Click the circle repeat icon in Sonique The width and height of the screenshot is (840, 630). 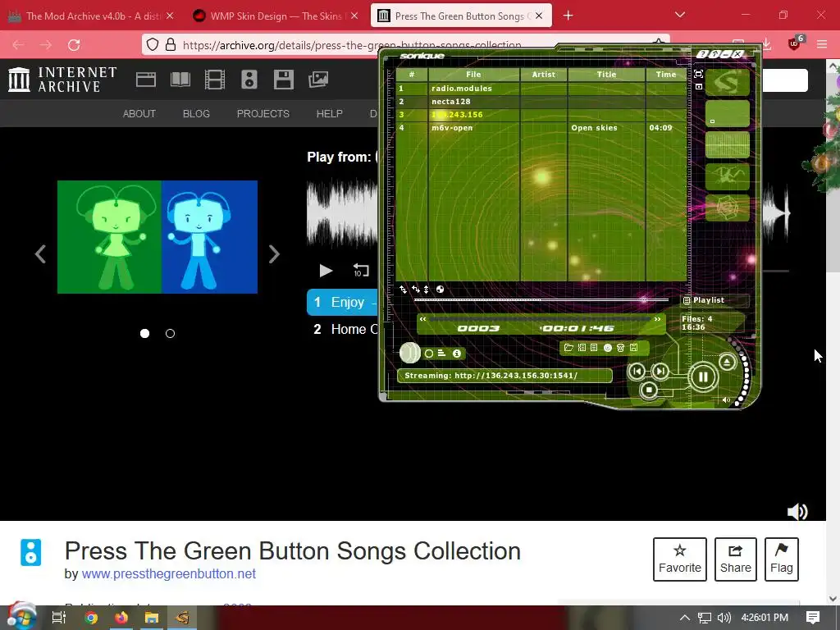[x=428, y=354]
